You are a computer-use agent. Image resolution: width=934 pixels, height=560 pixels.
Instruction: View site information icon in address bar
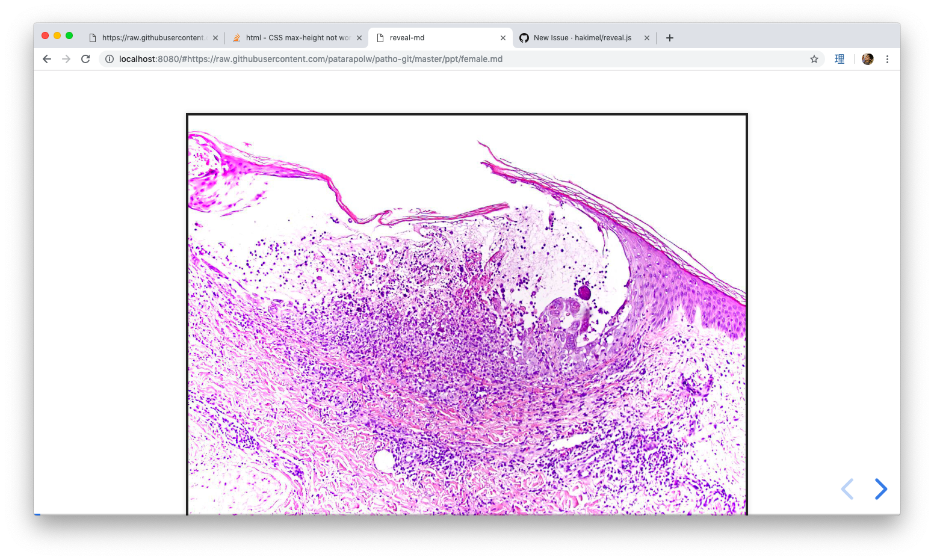[x=110, y=59]
